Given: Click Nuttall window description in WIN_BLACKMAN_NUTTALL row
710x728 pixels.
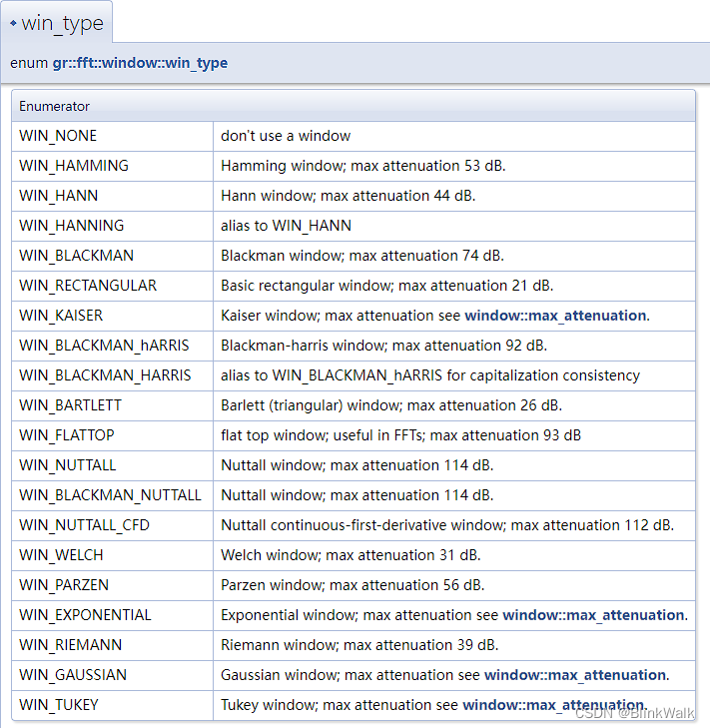Looking at the screenshot, I should pyautogui.click(x=357, y=495).
